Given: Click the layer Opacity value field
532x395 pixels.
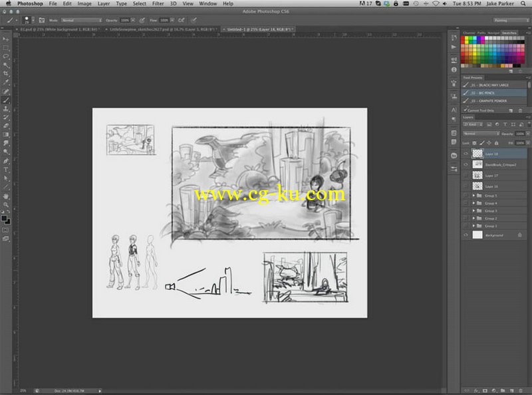Looking at the screenshot, I should (x=520, y=134).
